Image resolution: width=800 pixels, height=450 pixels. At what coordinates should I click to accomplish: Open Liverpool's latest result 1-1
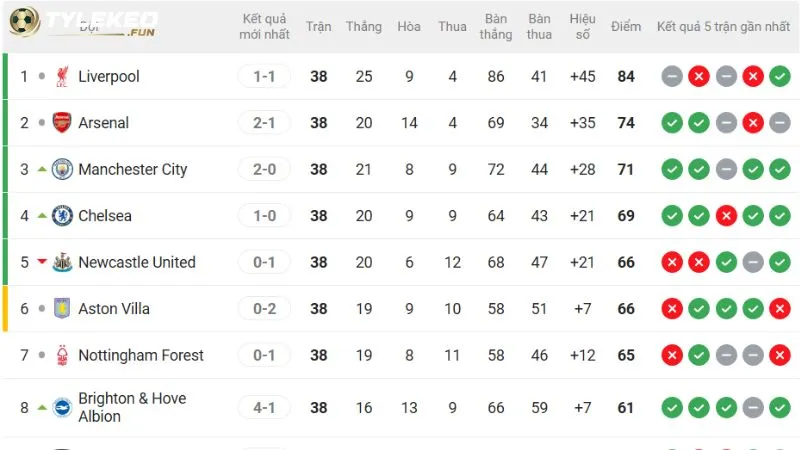pyautogui.click(x=264, y=77)
